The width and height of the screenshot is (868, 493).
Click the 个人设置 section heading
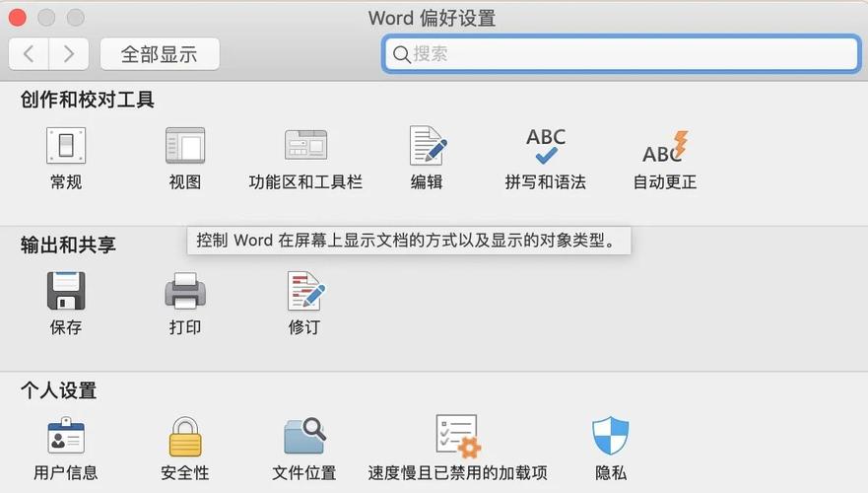pyautogui.click(x=59, y=390)
